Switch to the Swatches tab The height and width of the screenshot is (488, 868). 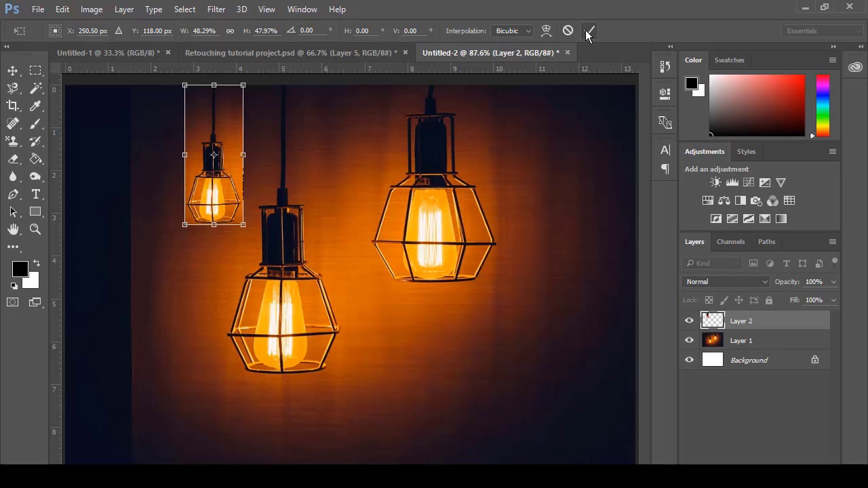click(x=729, y=60)
